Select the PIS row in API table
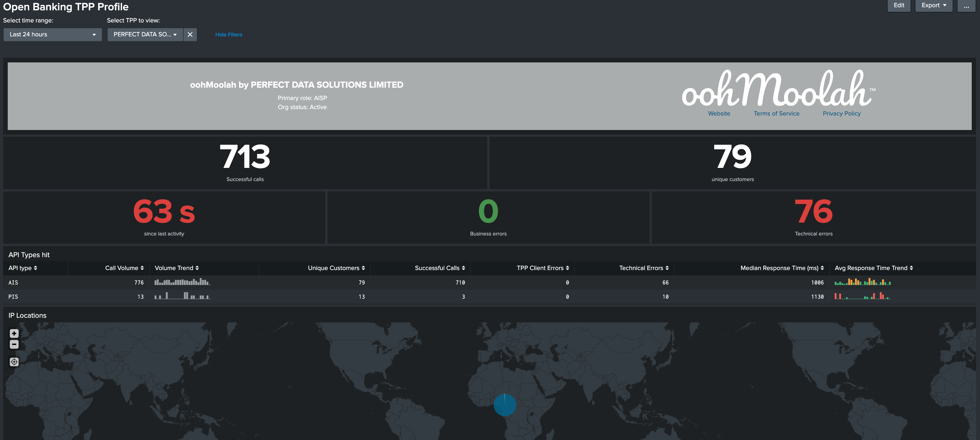Screen dimensions: 980x440 click(x=13, y=297)
